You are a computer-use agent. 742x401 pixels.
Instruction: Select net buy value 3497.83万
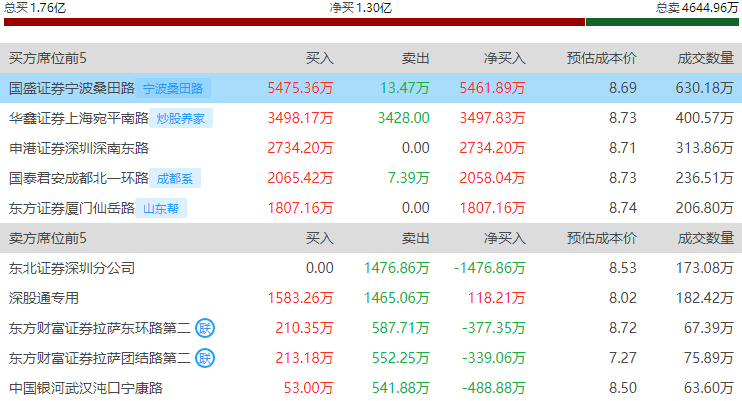493,118
